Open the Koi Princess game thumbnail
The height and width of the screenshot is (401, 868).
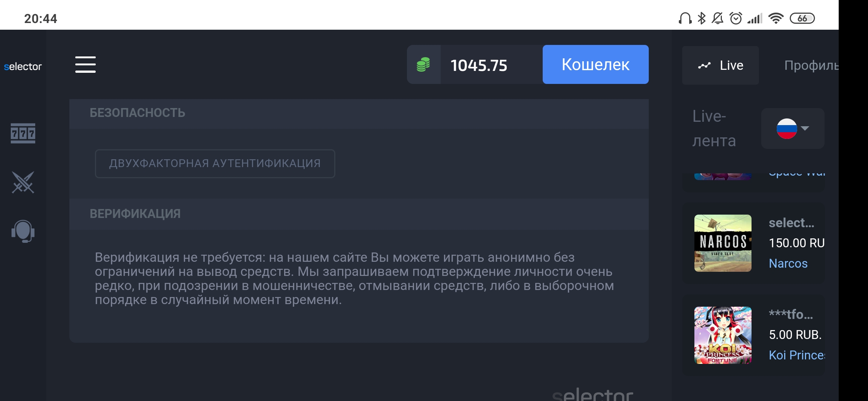point(723,335)
